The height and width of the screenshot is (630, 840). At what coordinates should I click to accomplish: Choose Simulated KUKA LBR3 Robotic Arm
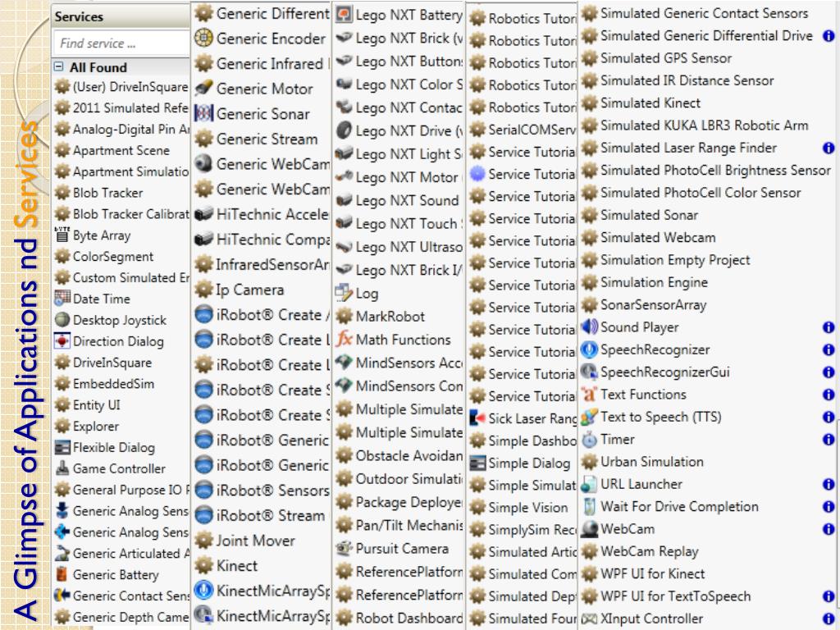tap(705, 126)
